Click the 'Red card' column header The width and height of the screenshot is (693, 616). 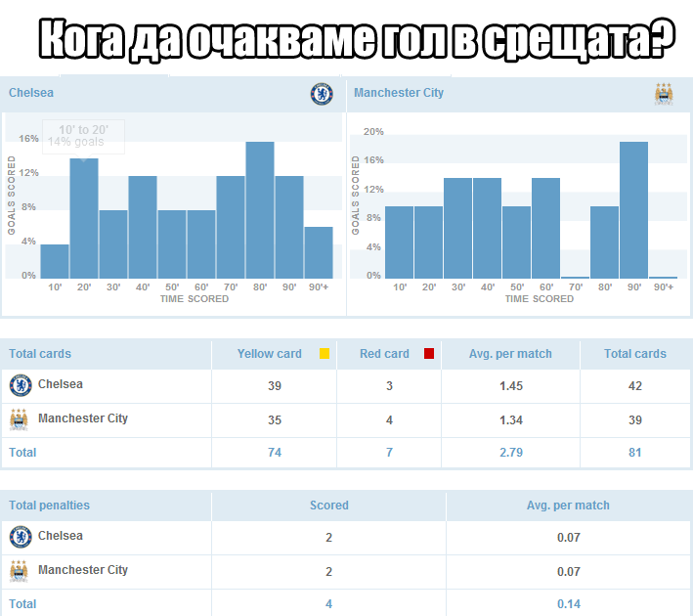tap(384, 353)
